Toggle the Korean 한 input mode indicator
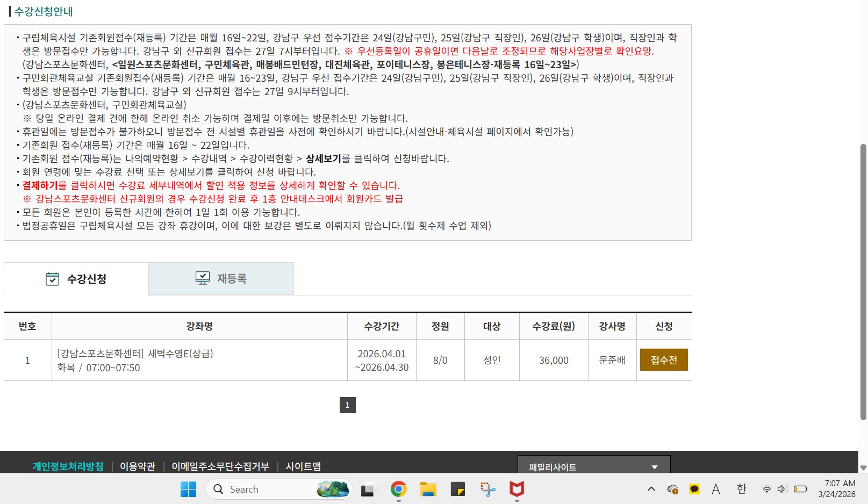868x504 pixels. (x=741, y=489)
